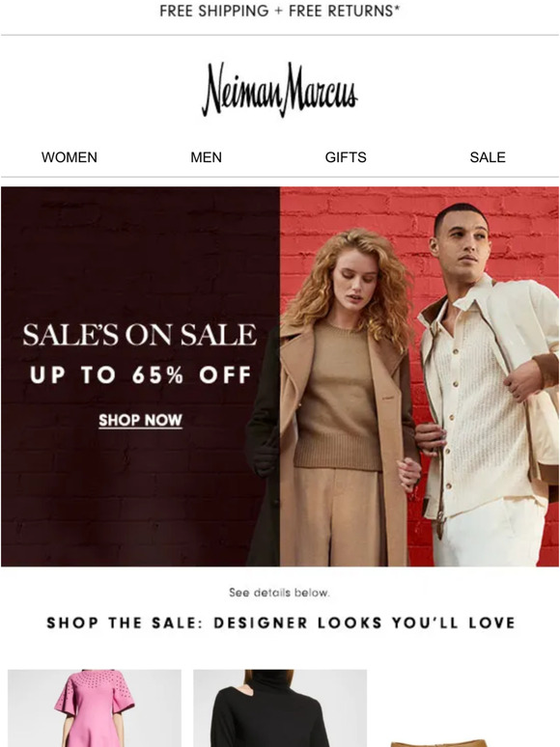Open the pink dress product thumbnail
This screenshot has width=560, height=747.
pos(95,708)
